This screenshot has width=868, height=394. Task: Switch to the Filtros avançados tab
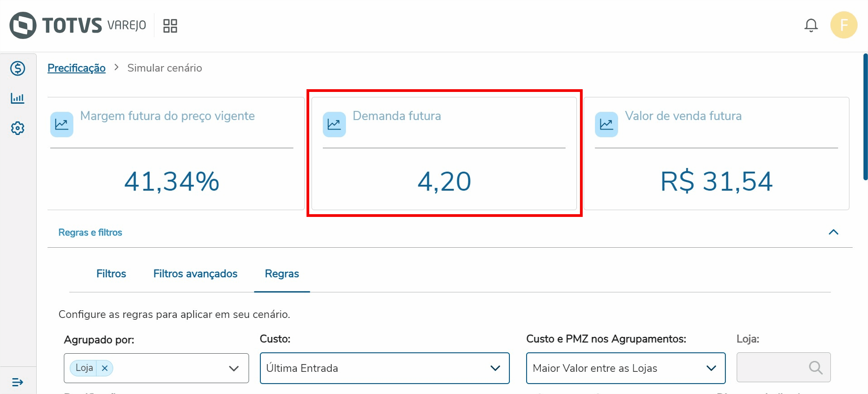195,274
